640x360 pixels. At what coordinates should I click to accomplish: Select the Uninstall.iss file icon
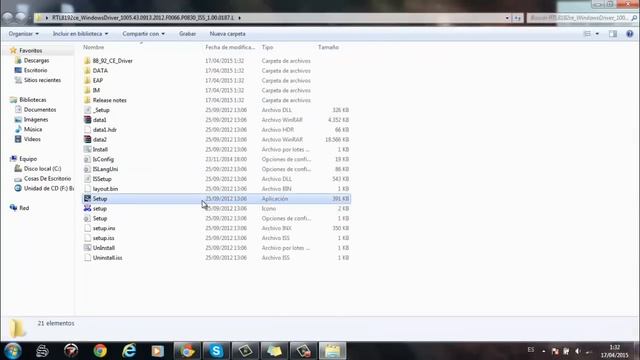(x=87, y=258)
